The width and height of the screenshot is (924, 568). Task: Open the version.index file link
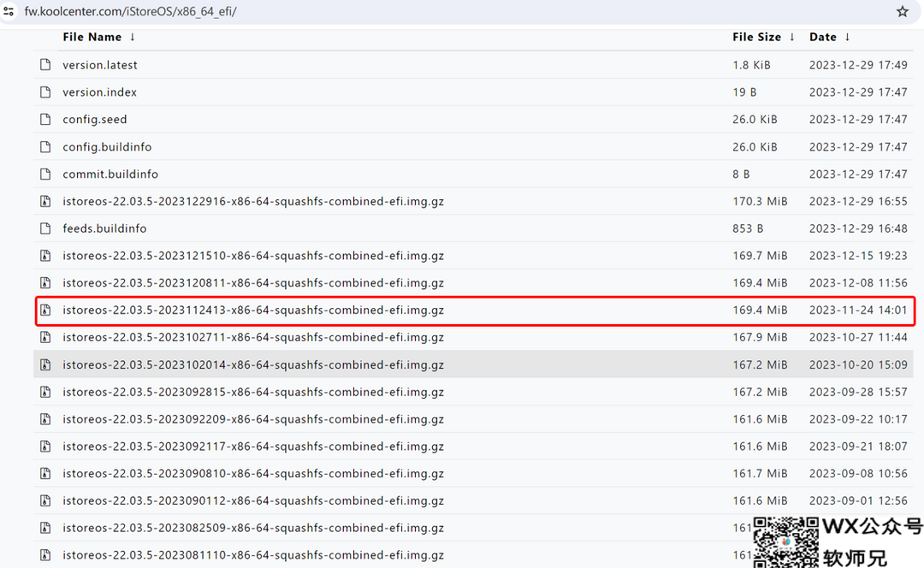(x=99, y=92)
